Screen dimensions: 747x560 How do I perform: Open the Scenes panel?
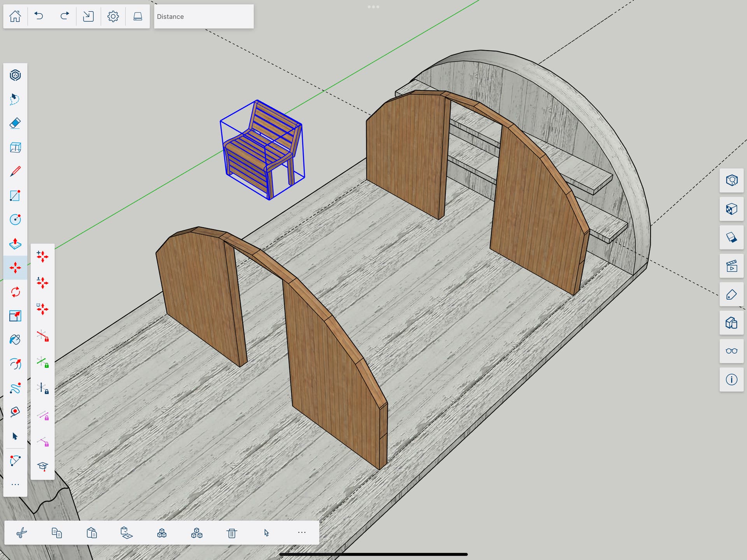point(731,266)
